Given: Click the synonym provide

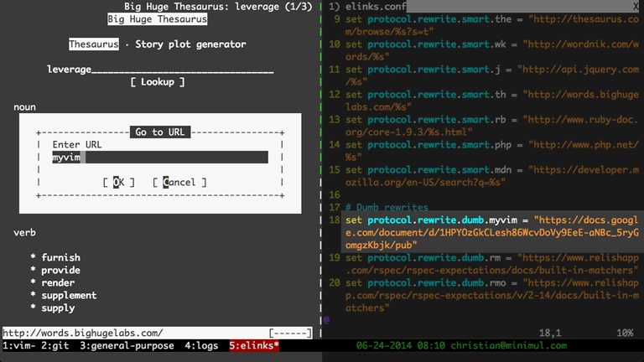Looking at the screenshot, I should click(x=60, y=270).
